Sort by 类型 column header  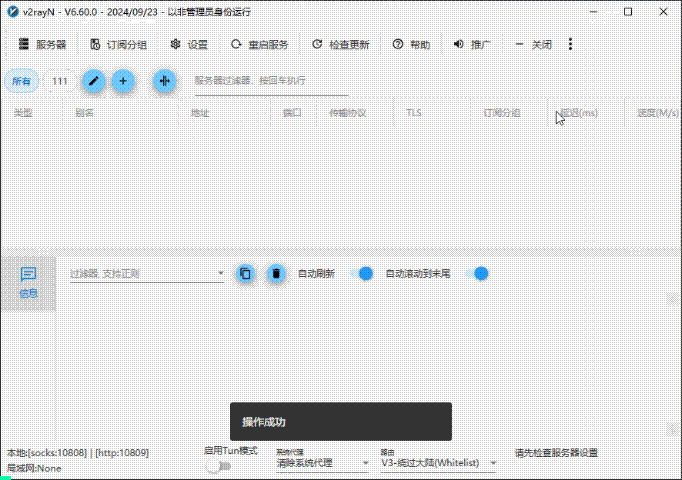tap(32, 113)
